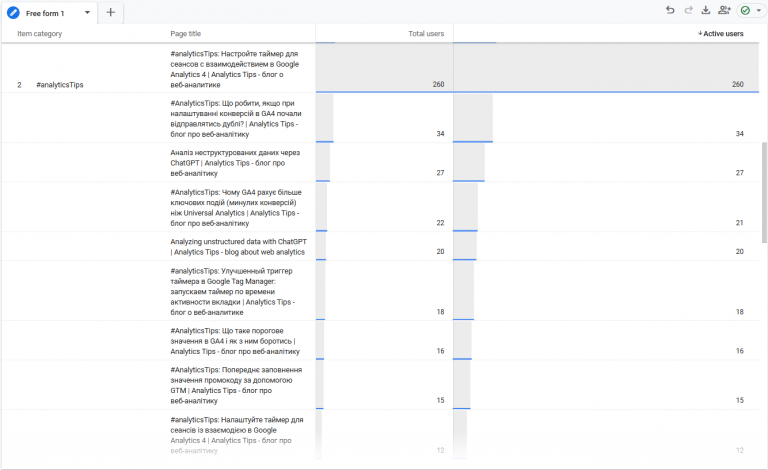Click the pencil icon on Free form 1 tab
The image size is (768, 470).
(x=13, y=13)
